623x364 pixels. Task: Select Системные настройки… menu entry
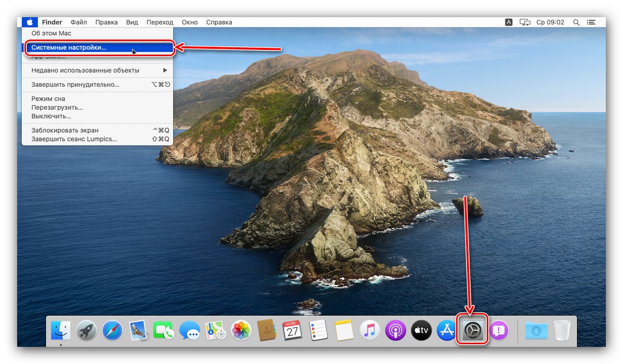pos(97,47)
